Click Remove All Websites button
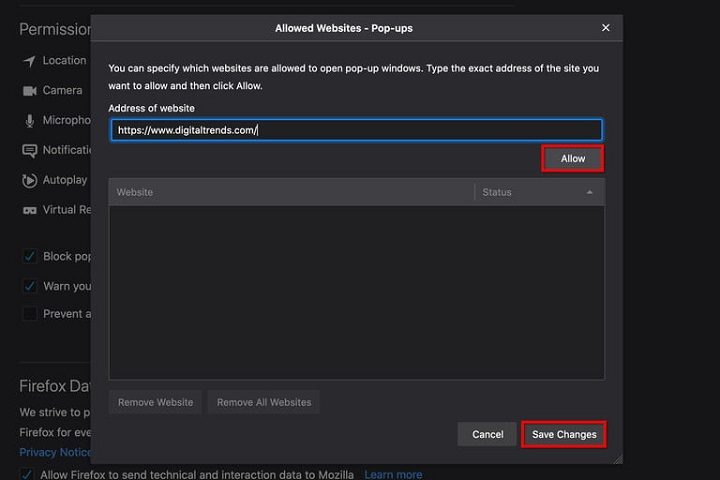 pyautogui.click(x=264, y=402)
